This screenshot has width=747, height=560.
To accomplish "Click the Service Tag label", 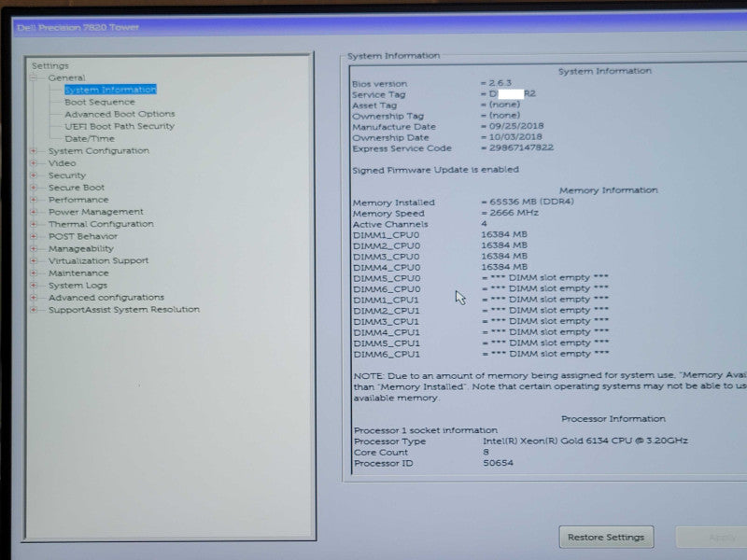I will coord(379,95).
